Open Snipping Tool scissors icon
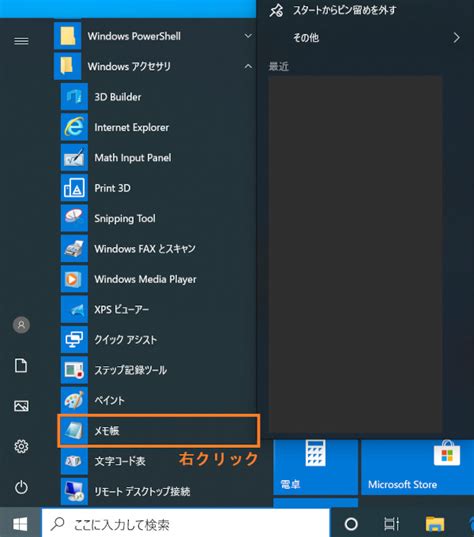The image size is (474, 537). 74,218
